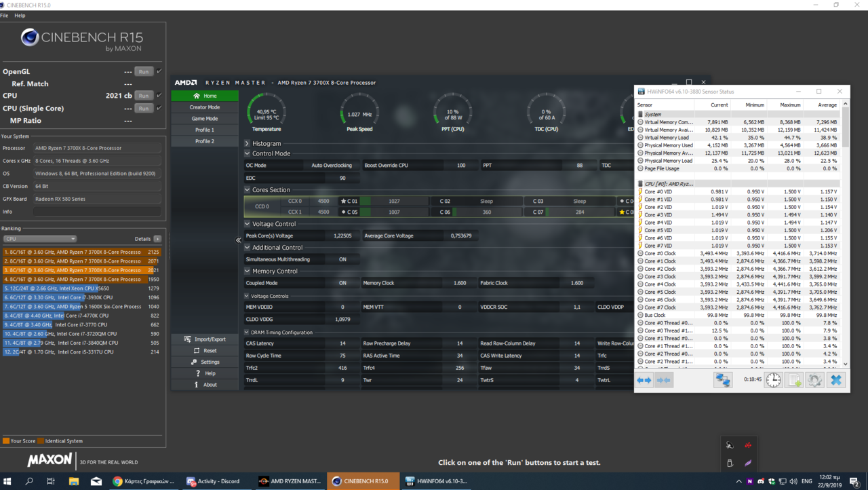Open HWiNFO sensor settings gear icon

click(x=815, y=380)
